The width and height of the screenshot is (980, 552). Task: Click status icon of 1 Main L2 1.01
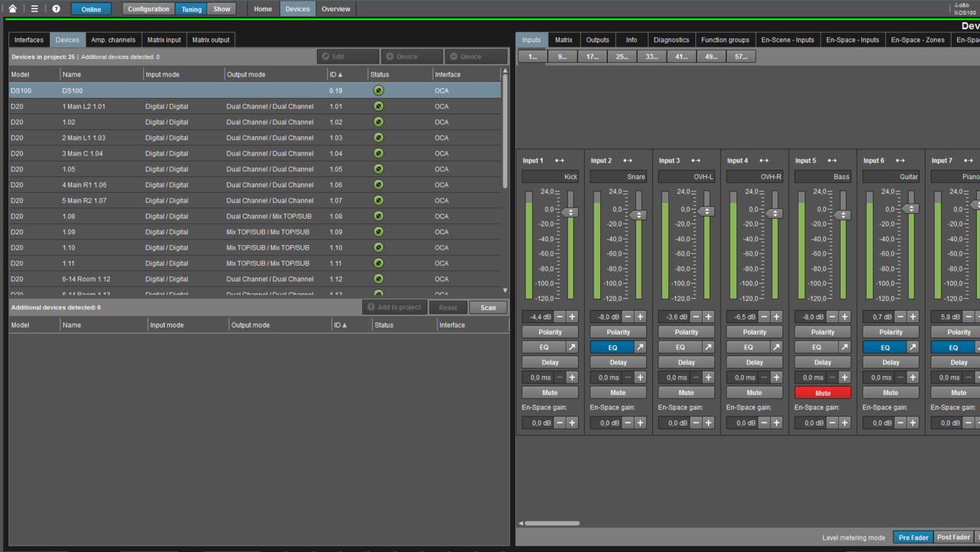pyautogui.click(x=378, y=106)
